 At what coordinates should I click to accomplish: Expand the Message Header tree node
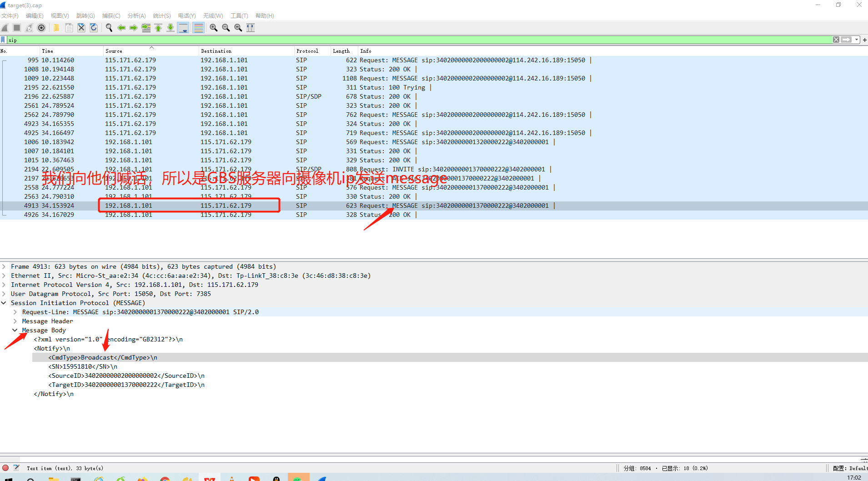pos(15,321)
